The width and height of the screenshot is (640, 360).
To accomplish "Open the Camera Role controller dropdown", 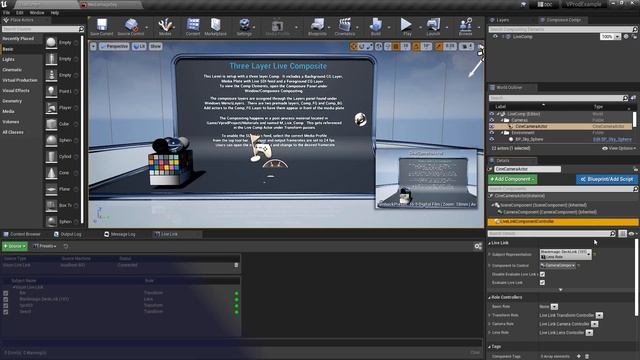I will tap(594, 324).
